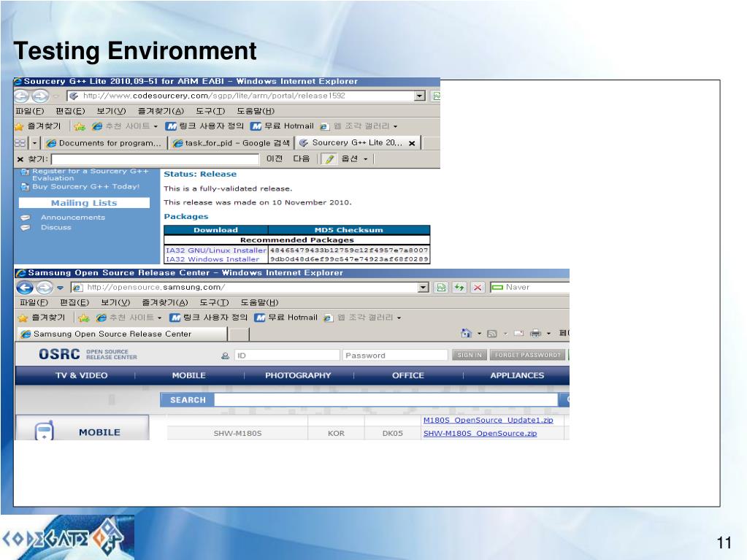Open 편집(E) menu in Sourcery window
Image resolution: width=747 pixels, height=560 pixels.
(x=70, y=111)
